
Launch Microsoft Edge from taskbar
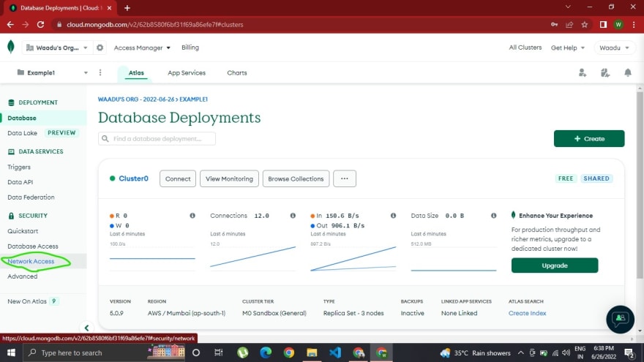266,352
